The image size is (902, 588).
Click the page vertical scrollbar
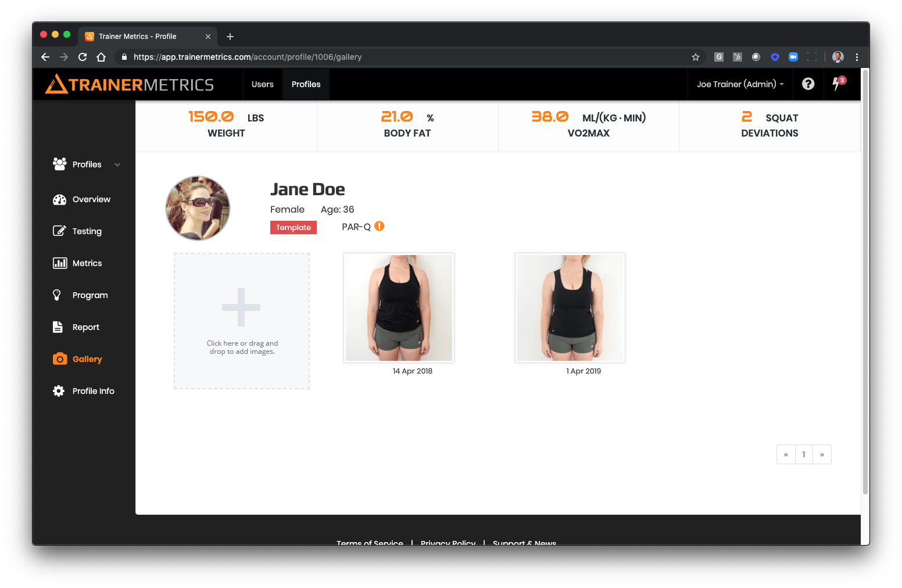coord(865,282)
